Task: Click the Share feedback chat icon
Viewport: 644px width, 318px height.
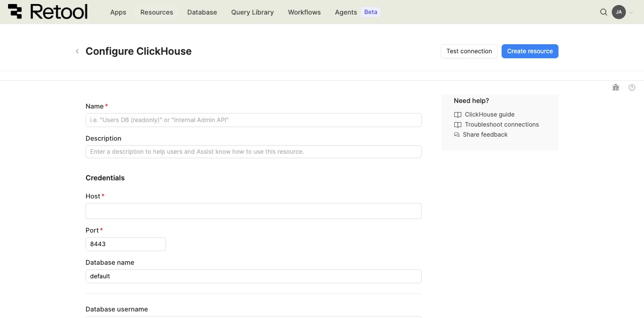Action: click(x=457, y=135)
